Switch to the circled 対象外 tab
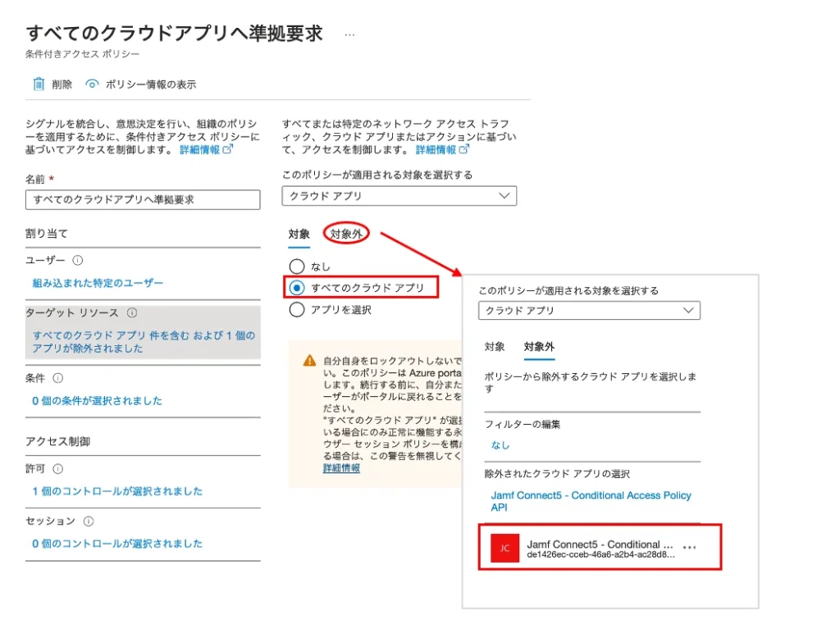Viewport: 840px width, 638px height. [346, 235]
